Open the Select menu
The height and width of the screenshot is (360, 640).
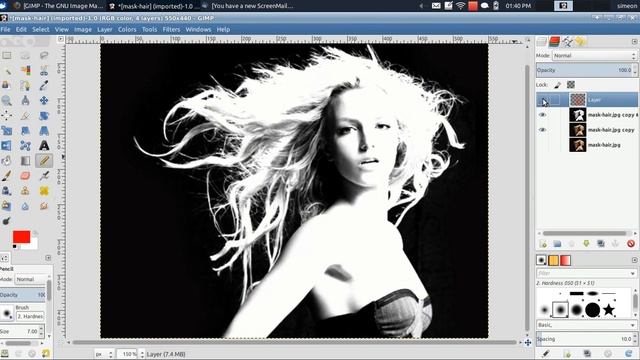[x=40, y=29]
